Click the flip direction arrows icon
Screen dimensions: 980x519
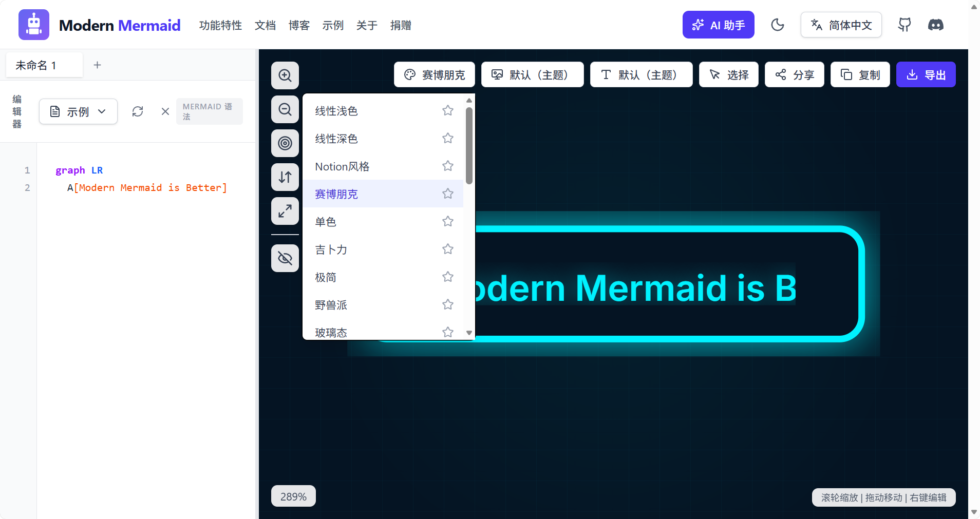285,177
